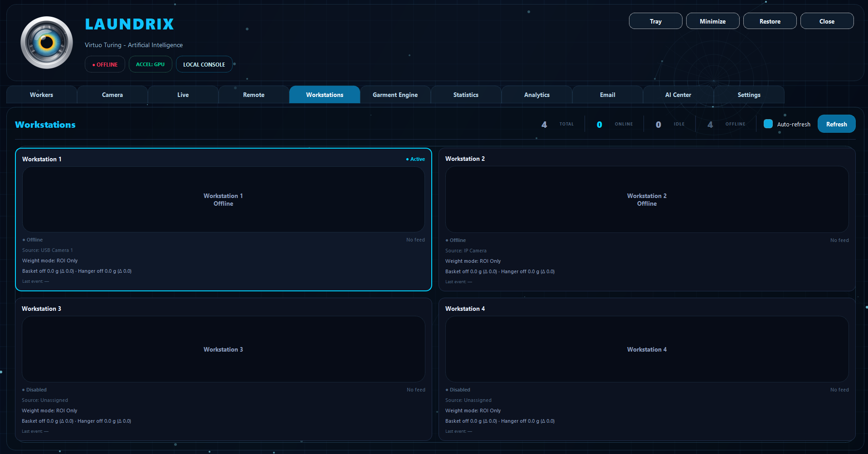This screenshot has height=454, width=868.
Task: Click the Active status dot on Workstation 1
Action: pos(407,159)
